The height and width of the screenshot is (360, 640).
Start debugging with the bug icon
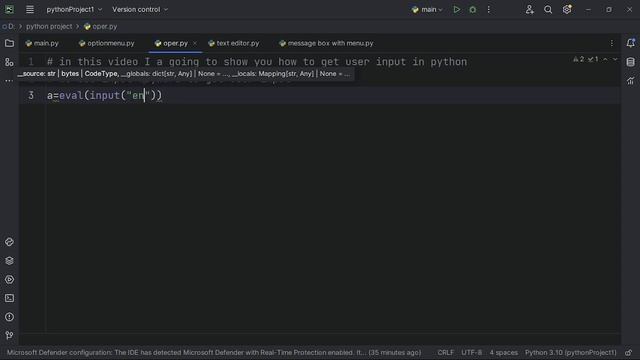point(473,9)
